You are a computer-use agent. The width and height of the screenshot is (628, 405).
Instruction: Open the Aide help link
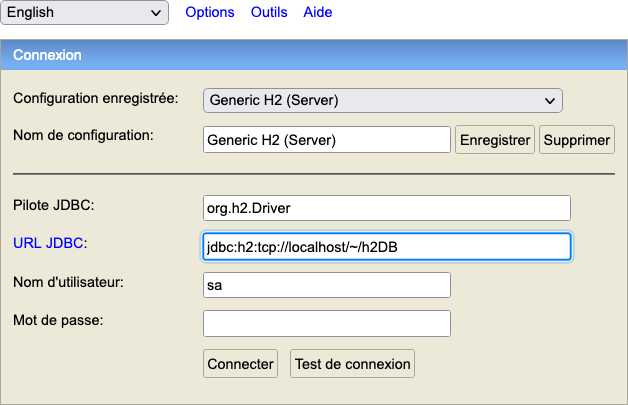tap(318, 12)
